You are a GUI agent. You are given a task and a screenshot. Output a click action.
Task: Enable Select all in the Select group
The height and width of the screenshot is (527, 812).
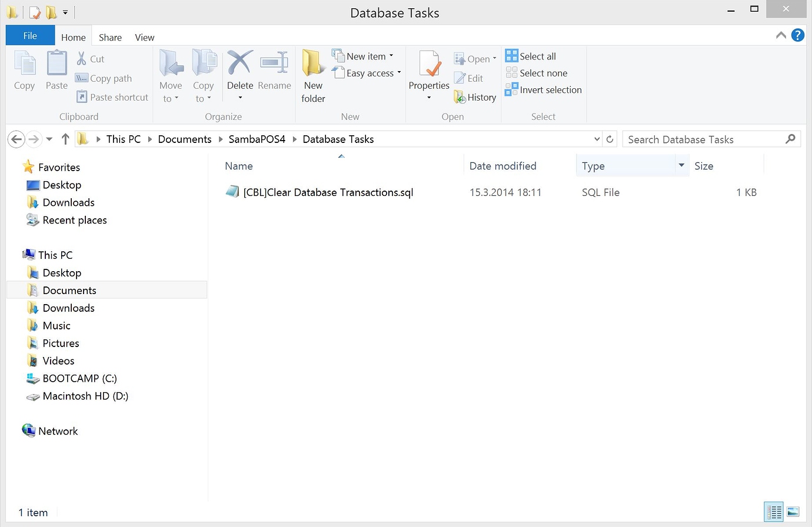click(530, 55)
